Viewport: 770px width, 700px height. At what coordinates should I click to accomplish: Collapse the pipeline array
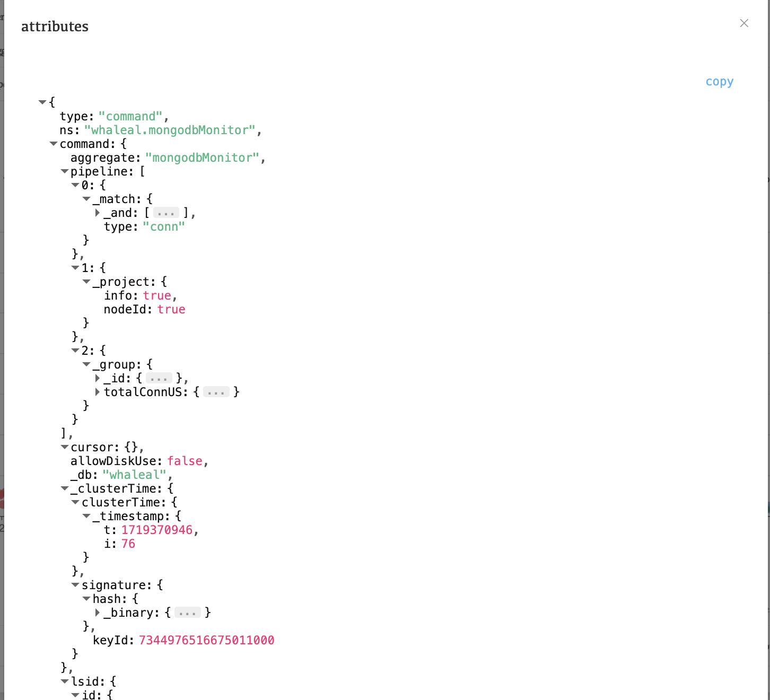pos(65,171)
